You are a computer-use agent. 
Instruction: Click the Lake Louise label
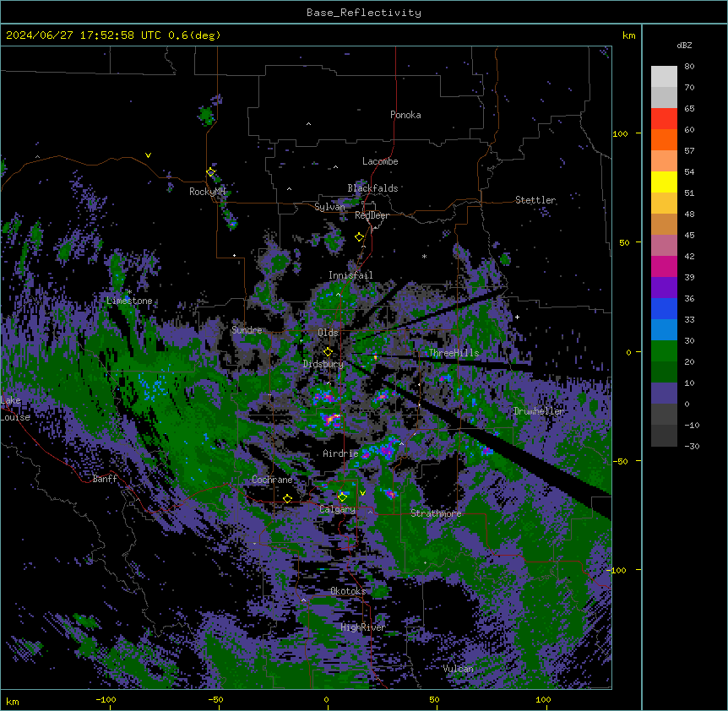(x=14, y=409)
